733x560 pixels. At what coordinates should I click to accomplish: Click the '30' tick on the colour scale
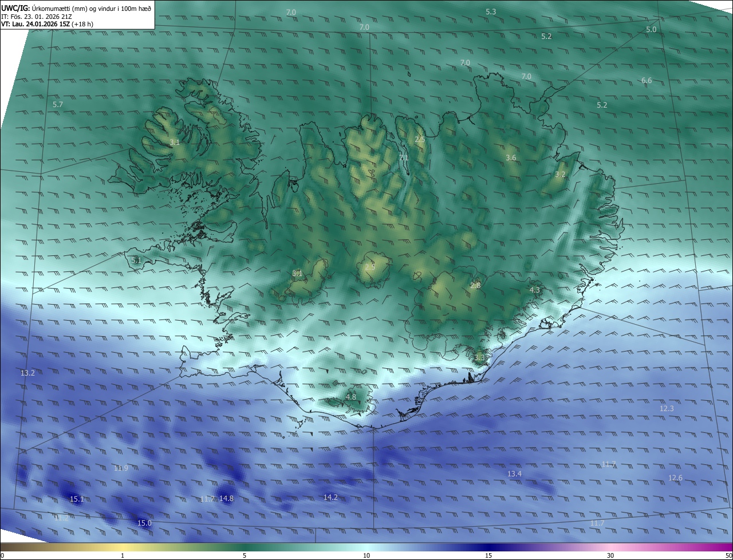(x=610, y=555)
